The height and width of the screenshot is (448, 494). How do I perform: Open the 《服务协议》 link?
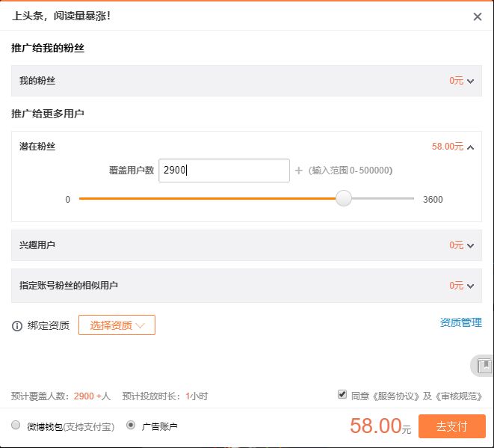tap(396, 396)
